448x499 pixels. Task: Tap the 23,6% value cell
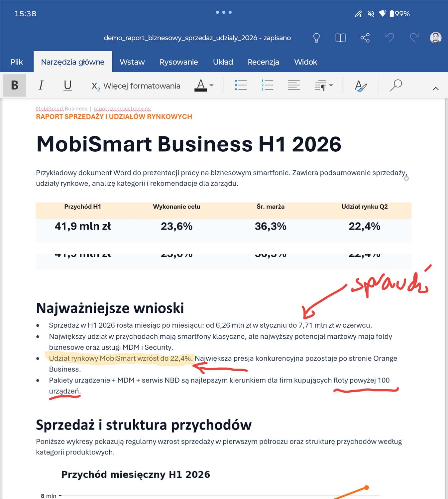pyautogui.click(x=176, y=226)
